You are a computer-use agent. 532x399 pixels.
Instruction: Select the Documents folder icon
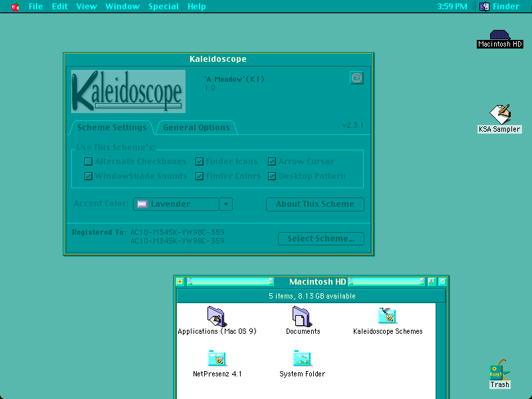(303, 317)
